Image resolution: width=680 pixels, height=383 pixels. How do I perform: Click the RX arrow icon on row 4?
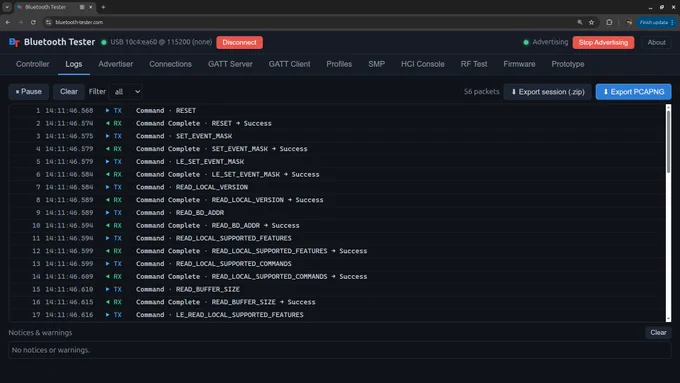[108, 149]
